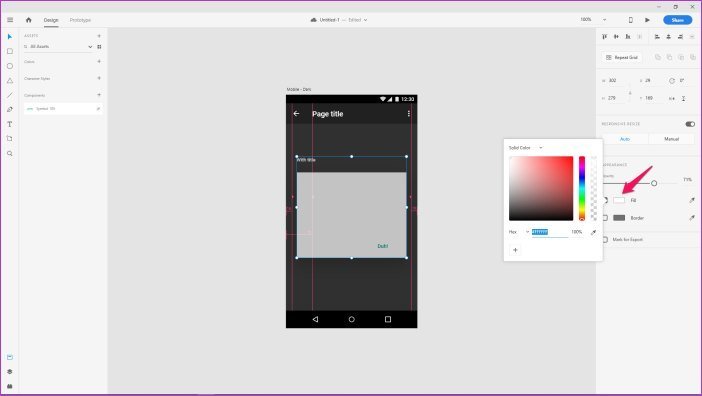The width and height of the screenshot is (702, 396).
Task: Select the Polygon triangle tool
Action: click(10, 81)
